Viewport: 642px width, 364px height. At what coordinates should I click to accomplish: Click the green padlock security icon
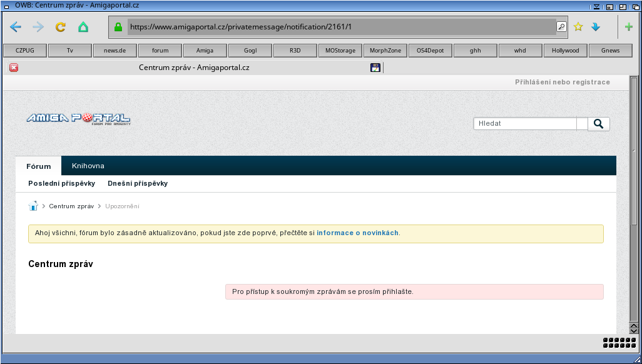118,27
